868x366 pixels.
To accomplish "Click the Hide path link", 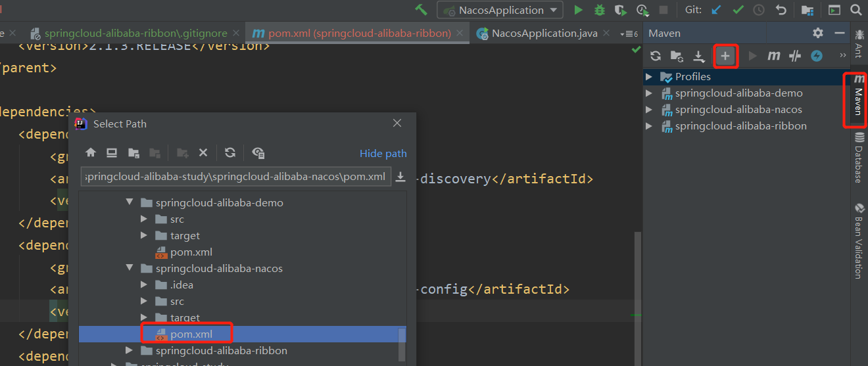I will tap(383, 153).
